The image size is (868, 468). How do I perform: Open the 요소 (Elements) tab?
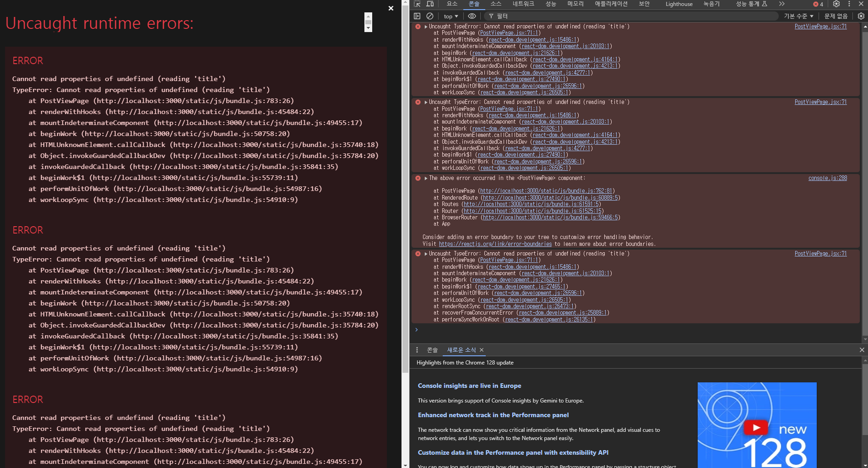click(452, 4)
